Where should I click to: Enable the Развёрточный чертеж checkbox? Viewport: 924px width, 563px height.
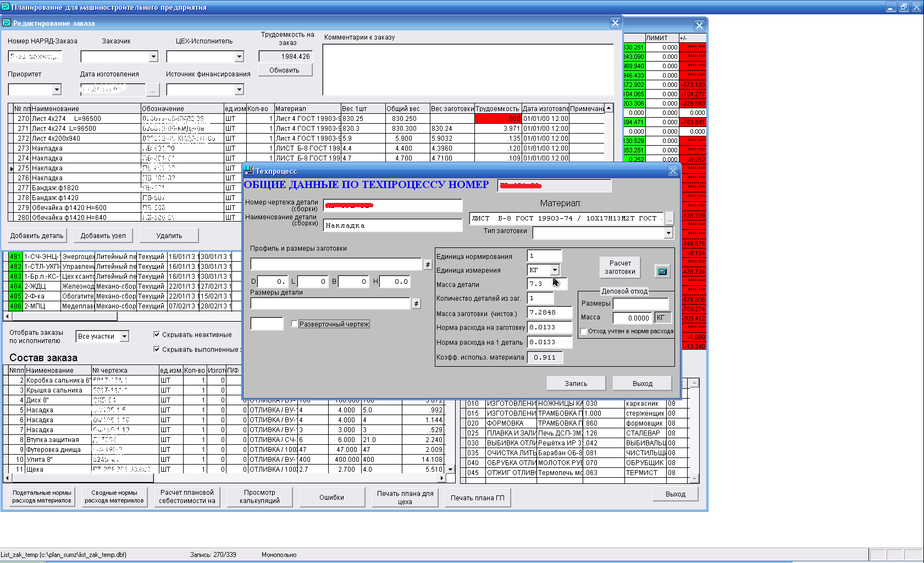pos(295,324)
